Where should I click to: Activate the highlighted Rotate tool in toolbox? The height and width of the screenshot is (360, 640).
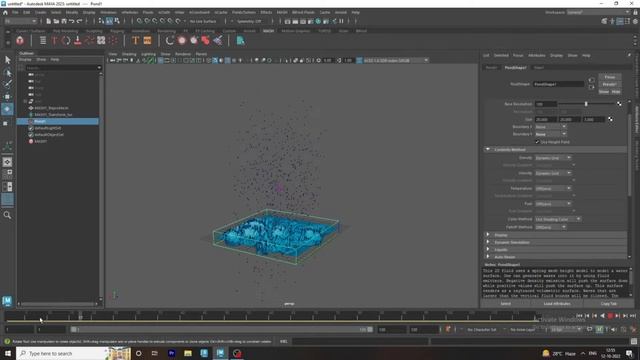[x=7, y=109]
